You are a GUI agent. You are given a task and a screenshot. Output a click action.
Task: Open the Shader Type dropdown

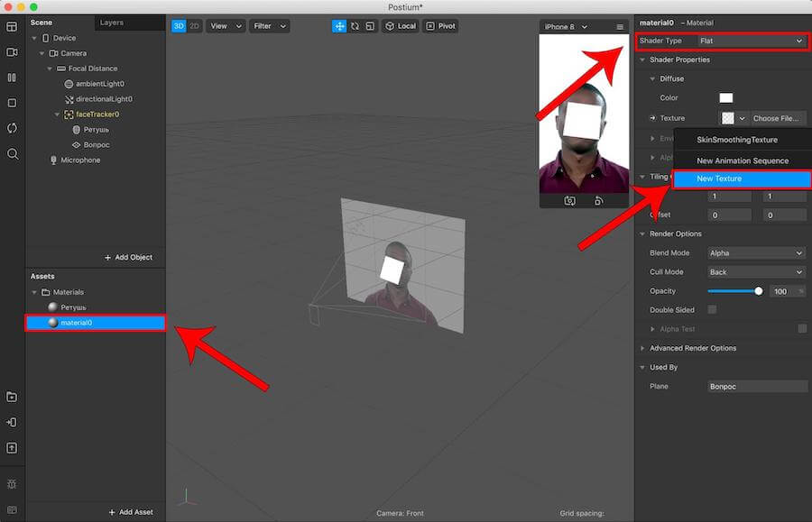click(x=751, y=41)
